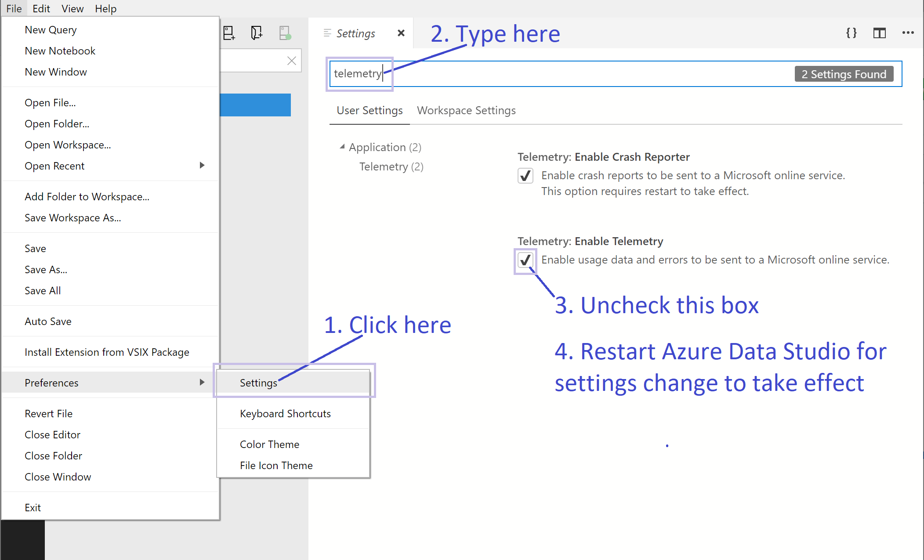Viewport: 924px width, 560px height.
Task: Choose Close Window menu item
Action: click(110, 477)
